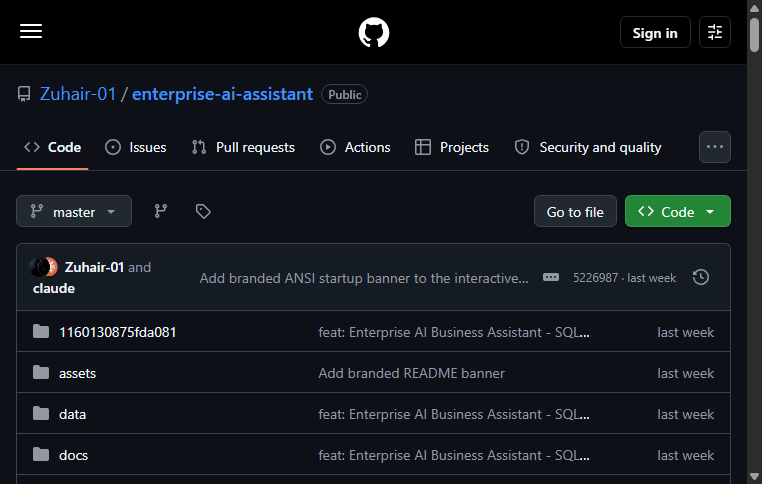Show more repository tabs via ellipsis
The image size is (762, 484).
click(714, 147)
